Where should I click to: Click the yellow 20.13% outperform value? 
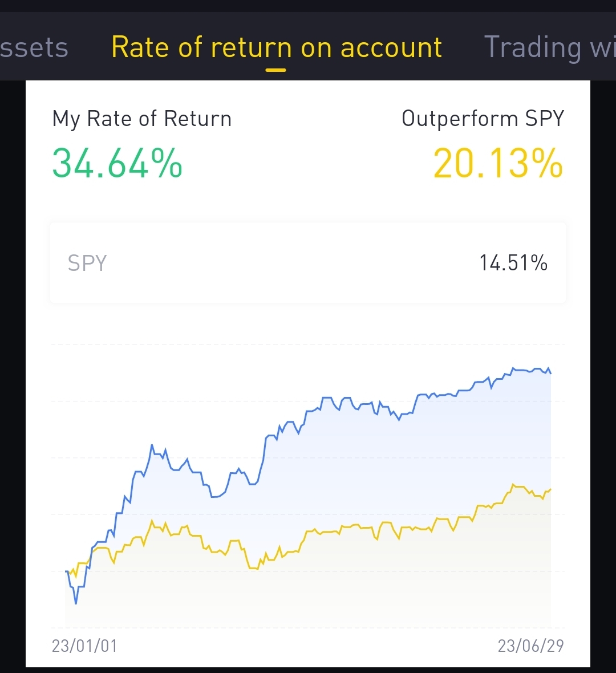pyautogui.click(x=498, y=164)
